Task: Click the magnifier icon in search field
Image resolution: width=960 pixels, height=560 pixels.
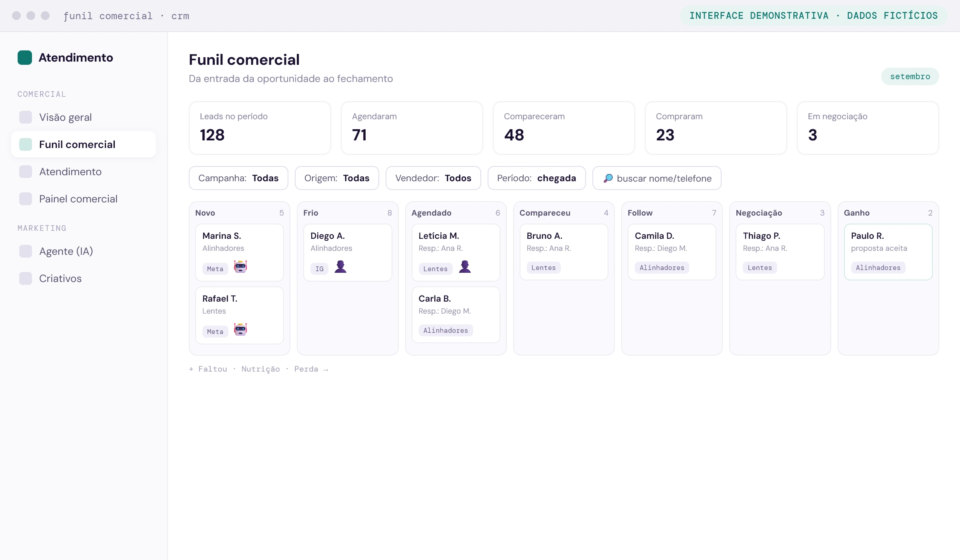Action: click(x=608, y=178)
